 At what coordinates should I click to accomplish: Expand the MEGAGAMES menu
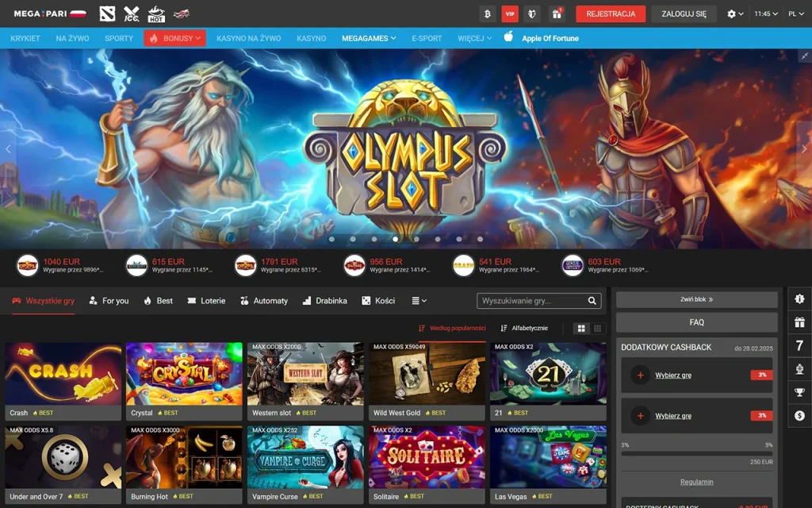tap(369, 38)
